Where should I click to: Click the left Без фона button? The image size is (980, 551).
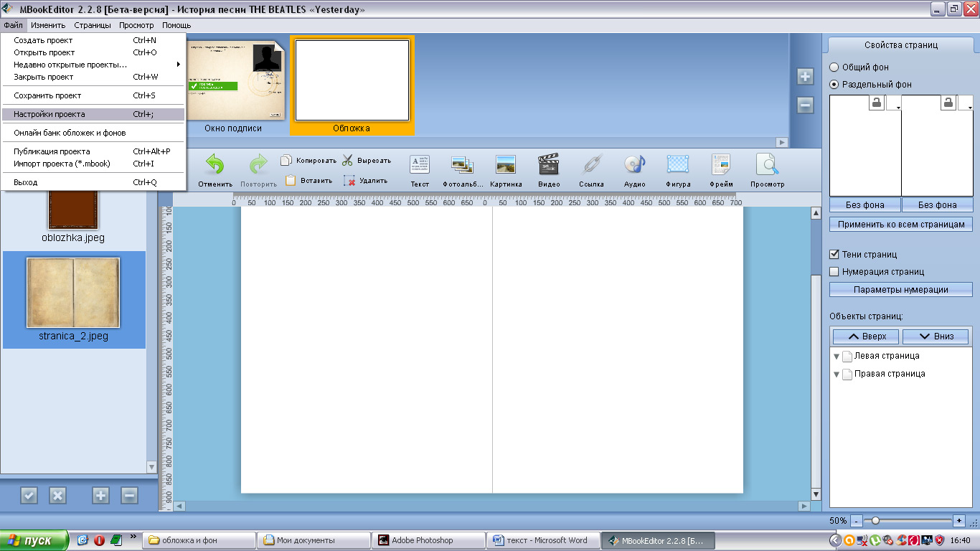coord(865,205)
